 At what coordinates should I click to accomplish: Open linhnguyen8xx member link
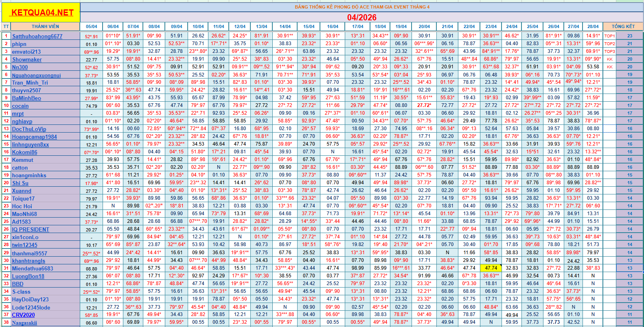31,144
